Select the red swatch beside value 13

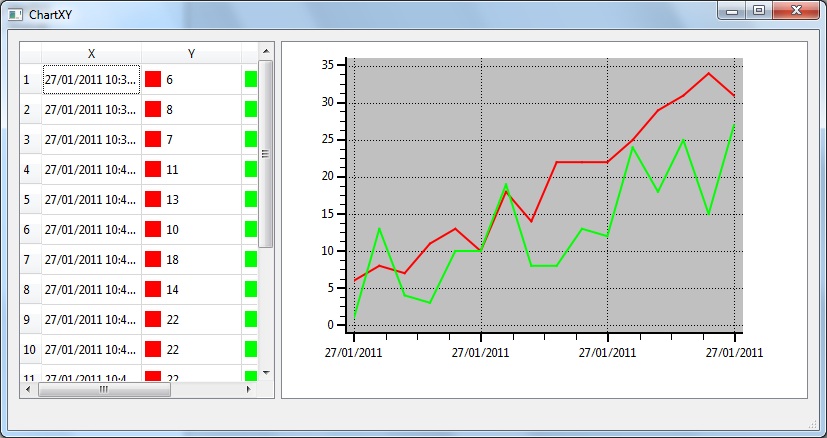pyautogui.click(x=153, y=199)
